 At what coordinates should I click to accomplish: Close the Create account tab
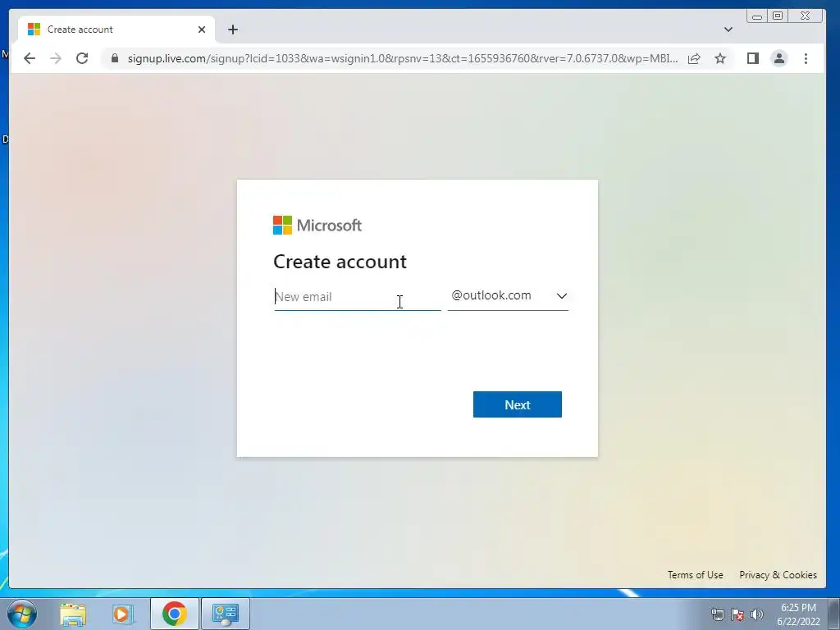tap(202, 30)
